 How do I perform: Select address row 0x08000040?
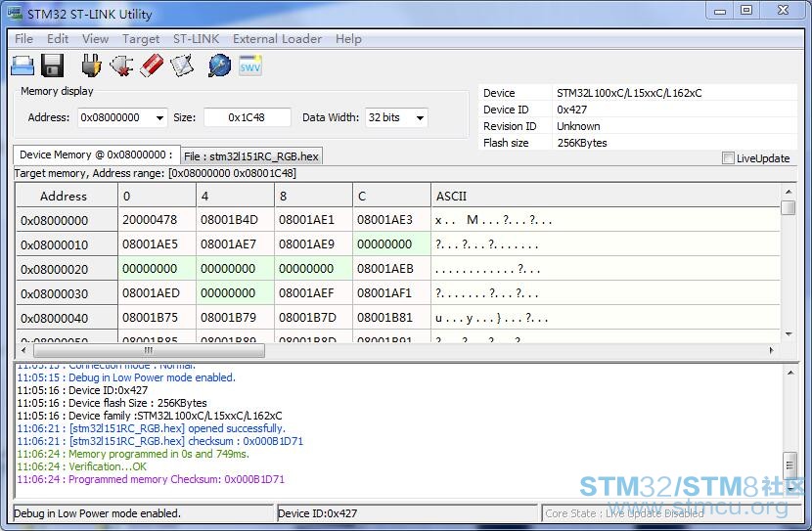[67, 318]
